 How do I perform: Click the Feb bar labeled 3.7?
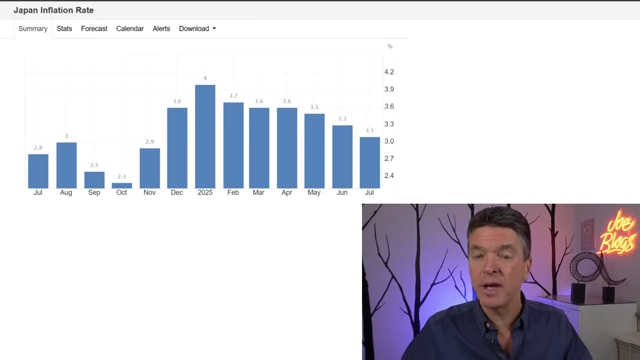pos(233,145)
